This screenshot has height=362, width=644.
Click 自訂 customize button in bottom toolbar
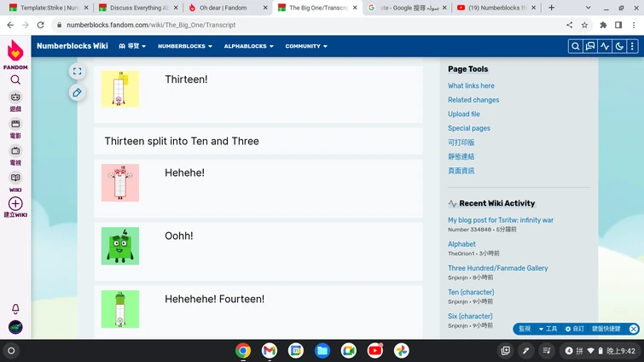[x=575, y=329]
